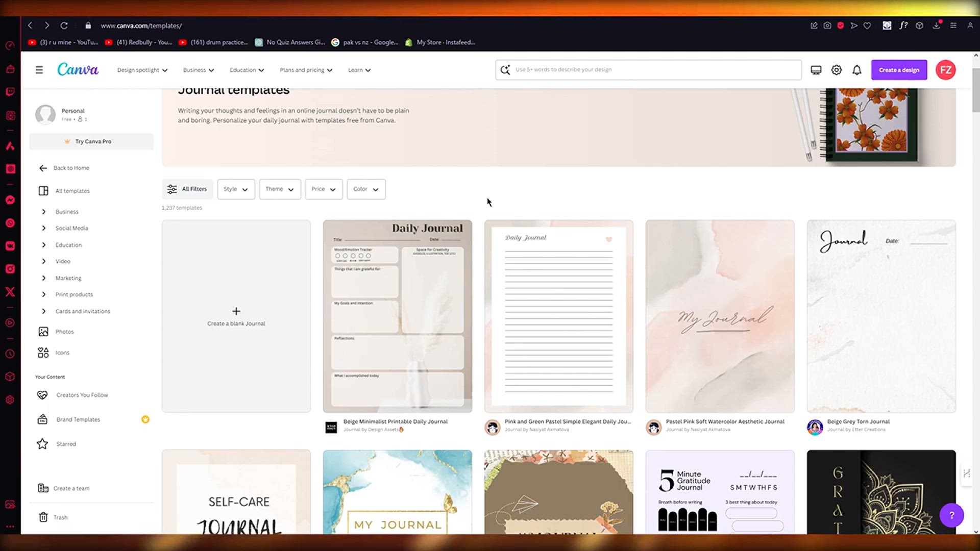Expand the Marketing category
The image size is (980, 551).
(44, 278)
